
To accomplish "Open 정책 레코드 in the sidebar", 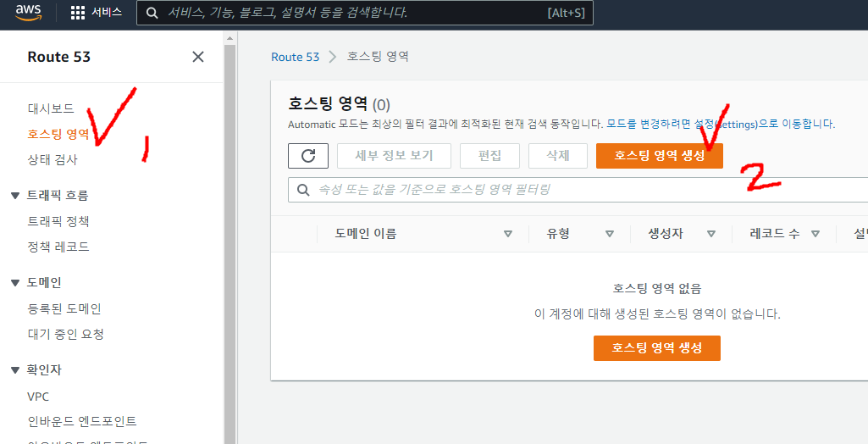I will (58, 247).
